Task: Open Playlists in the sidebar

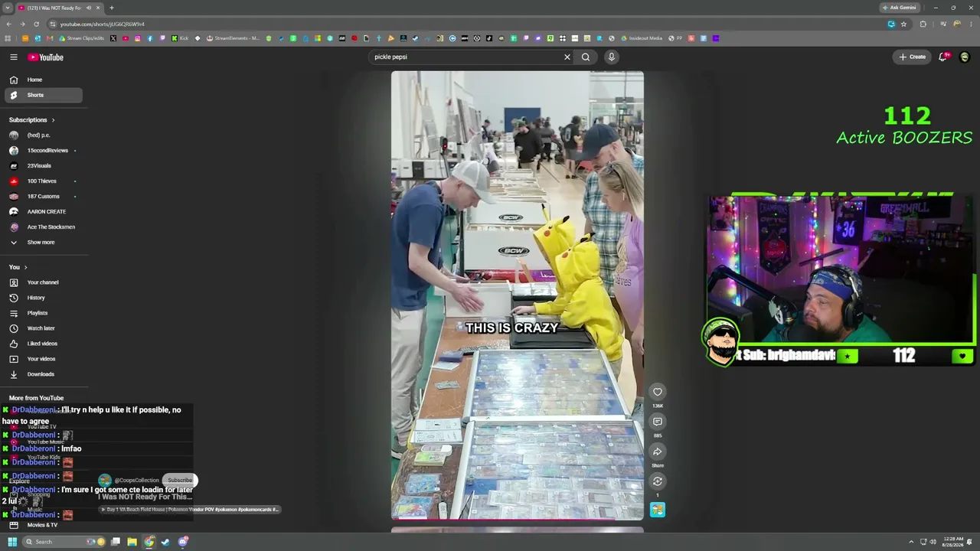Action: tap(43, 313)
